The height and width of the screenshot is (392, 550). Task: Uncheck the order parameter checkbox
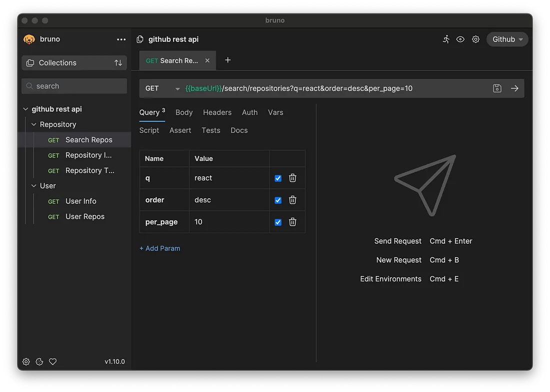tap(278, 200)
